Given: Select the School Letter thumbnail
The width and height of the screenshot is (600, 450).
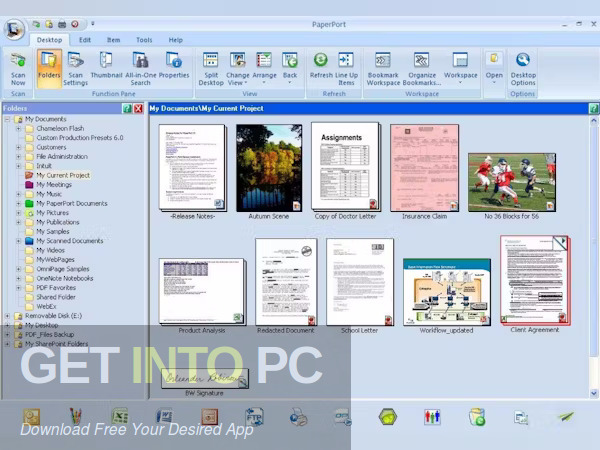Looking at the screenshot, I should tap(360, 282).
